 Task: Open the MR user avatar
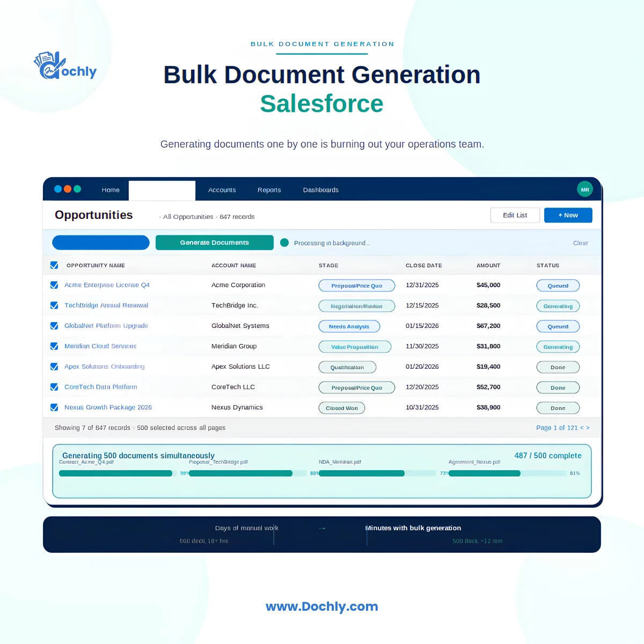[585, 189]
